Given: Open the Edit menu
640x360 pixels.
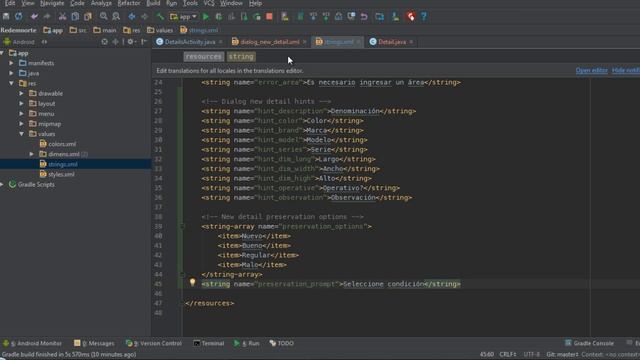Looking at the screenshot, I should coord(10,3).
